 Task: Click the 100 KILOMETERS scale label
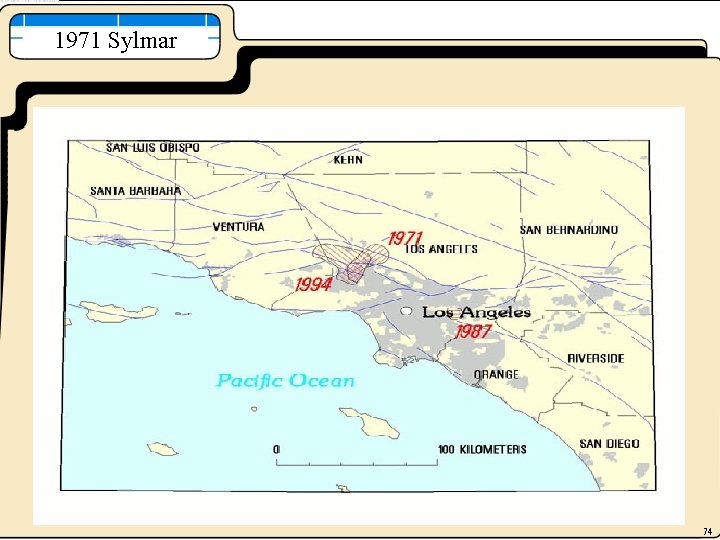click(x=482, y=449)
